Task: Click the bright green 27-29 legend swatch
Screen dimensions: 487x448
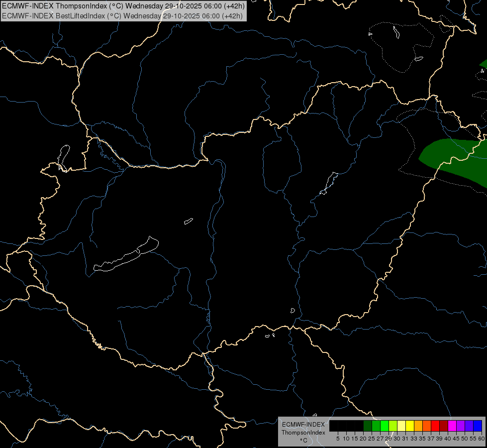Action: (385, 426)
